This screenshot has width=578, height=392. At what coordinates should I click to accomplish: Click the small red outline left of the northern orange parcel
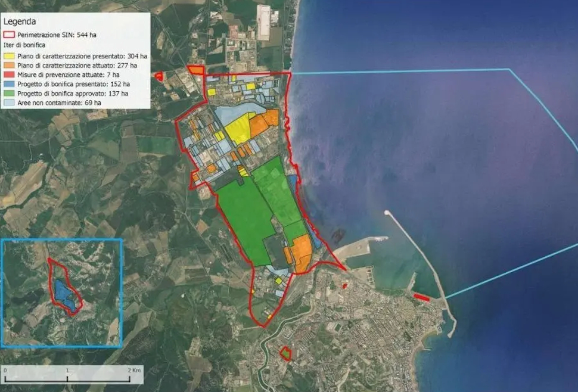click(x=159, y=76)
